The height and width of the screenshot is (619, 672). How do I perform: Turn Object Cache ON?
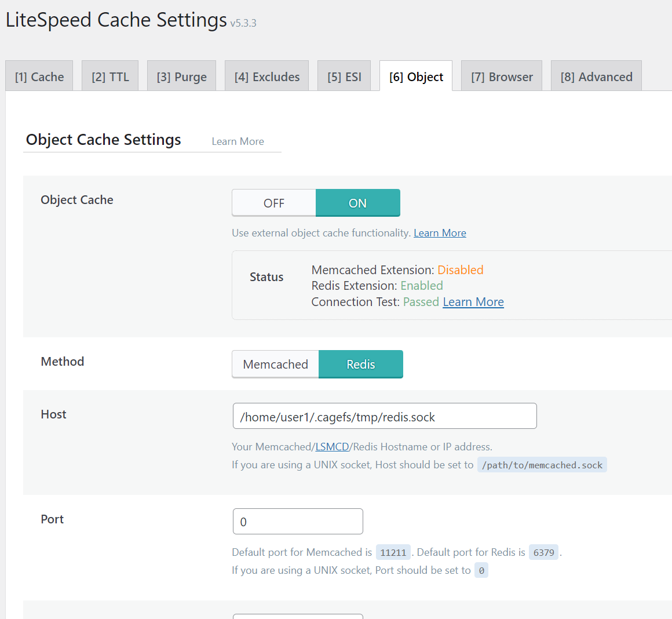[358, 203]
